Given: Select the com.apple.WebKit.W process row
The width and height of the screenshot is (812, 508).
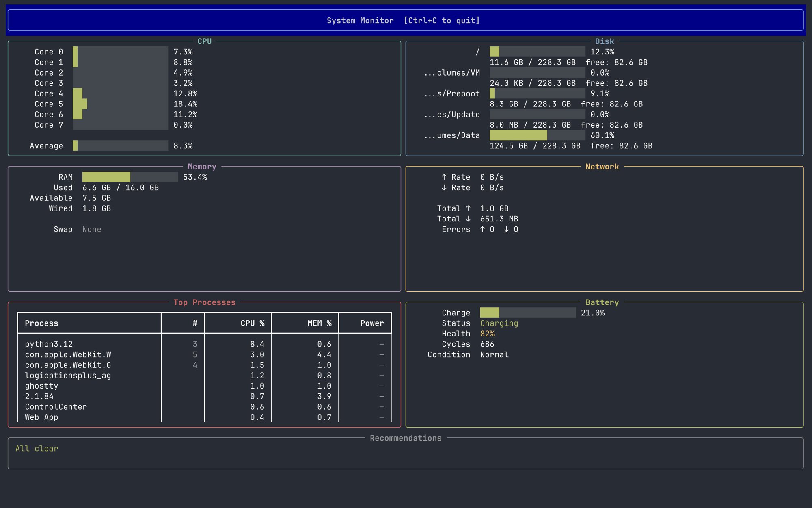Looking at the screenshot, I should [x=204, y=354].
